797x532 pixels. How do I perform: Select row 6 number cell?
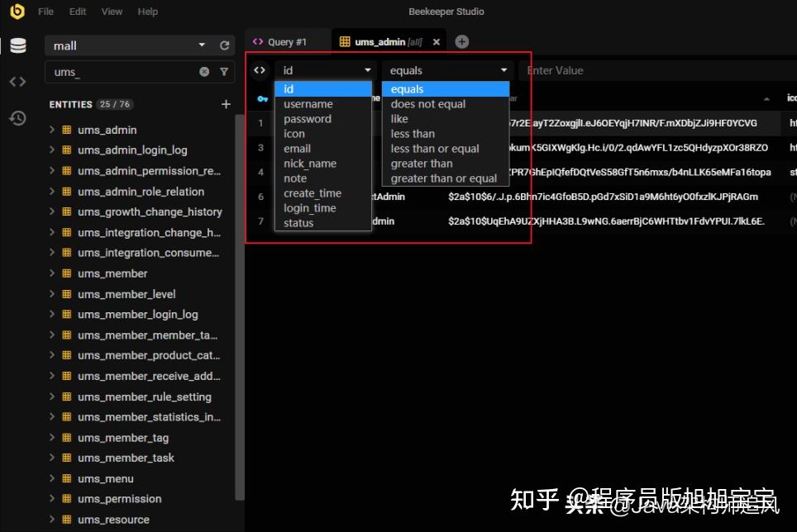pos(260,197)
